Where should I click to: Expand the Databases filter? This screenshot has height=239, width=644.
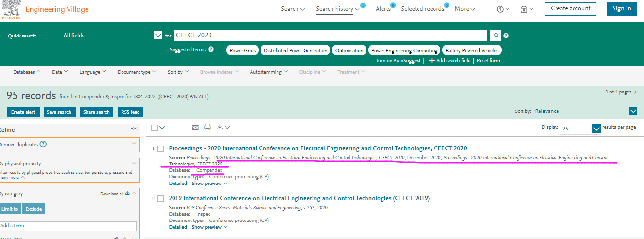tap(27, 72)
